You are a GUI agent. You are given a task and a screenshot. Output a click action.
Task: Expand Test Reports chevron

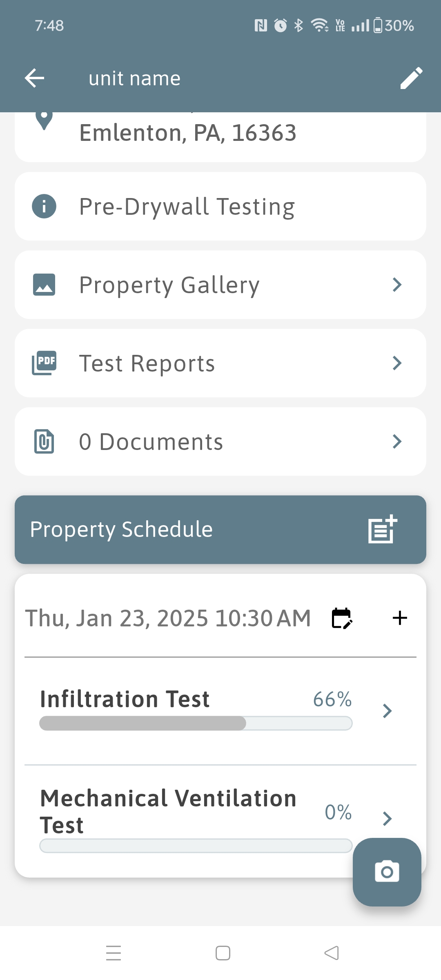point(397,363)
